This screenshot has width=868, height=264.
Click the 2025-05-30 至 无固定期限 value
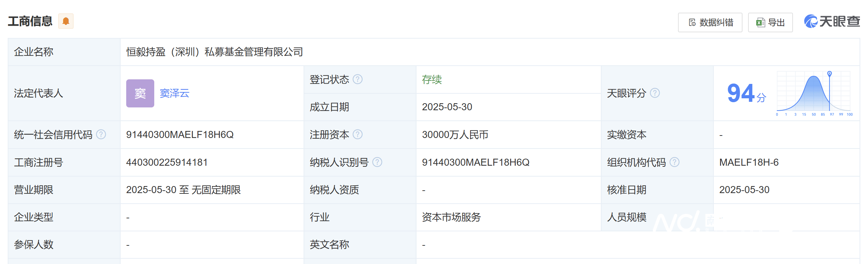[183, 190]
